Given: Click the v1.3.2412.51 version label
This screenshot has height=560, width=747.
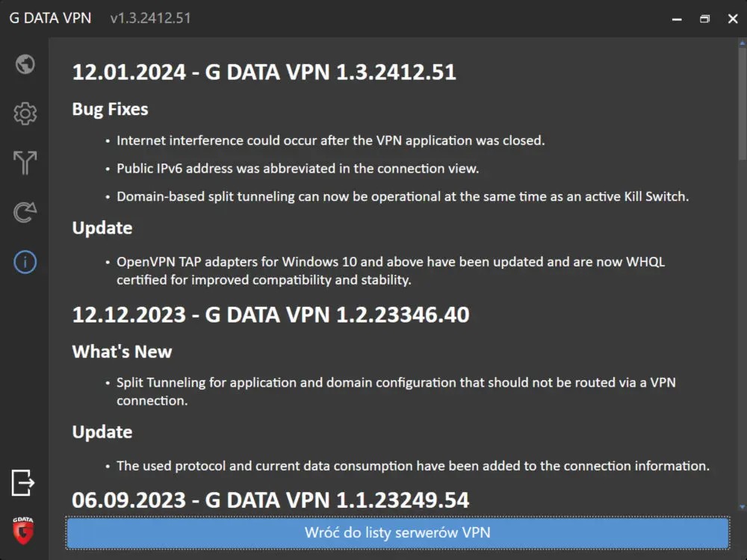Looking at the screenshot, I should (150, 18).
